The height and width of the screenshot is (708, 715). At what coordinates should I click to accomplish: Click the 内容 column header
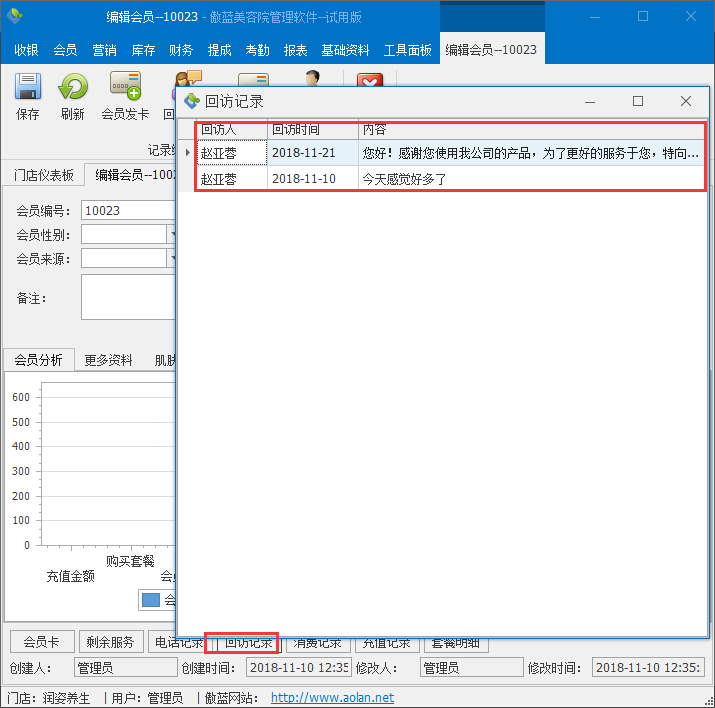pos(532,130)
